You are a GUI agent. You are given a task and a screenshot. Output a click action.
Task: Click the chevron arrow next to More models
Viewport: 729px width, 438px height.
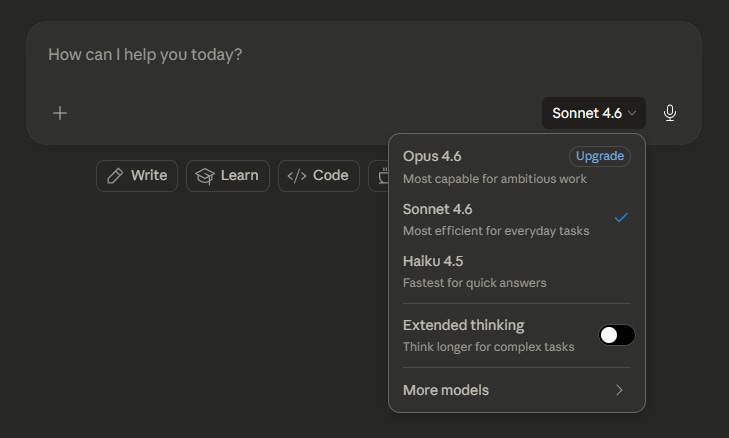tap(619, 390)
